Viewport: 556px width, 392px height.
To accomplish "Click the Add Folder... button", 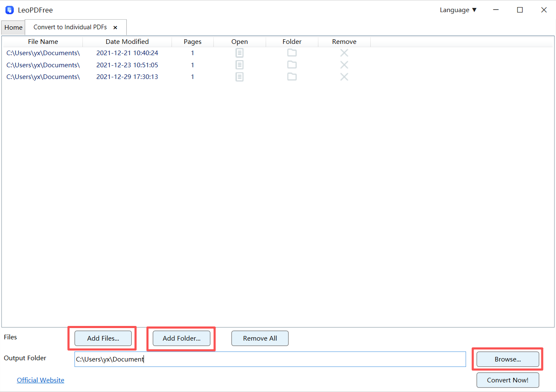I will [x=182, y=339].
